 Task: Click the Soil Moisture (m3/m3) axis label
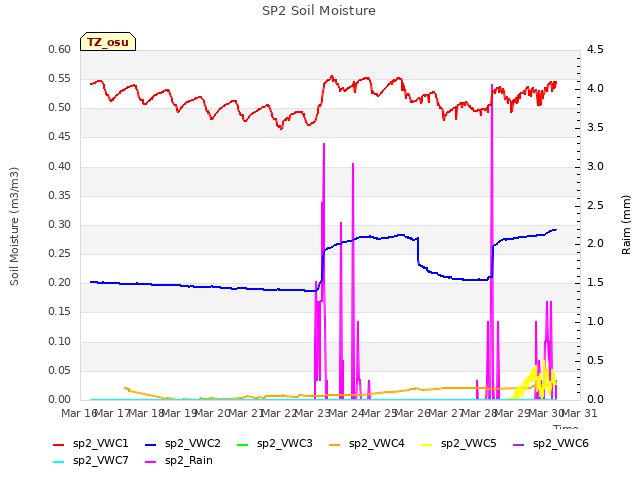14,226
